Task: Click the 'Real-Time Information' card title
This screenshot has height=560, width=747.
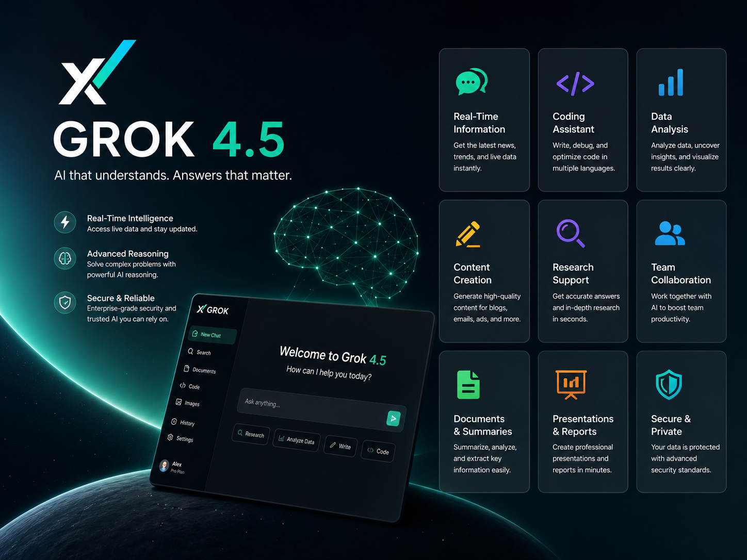Action: (479, 123)
